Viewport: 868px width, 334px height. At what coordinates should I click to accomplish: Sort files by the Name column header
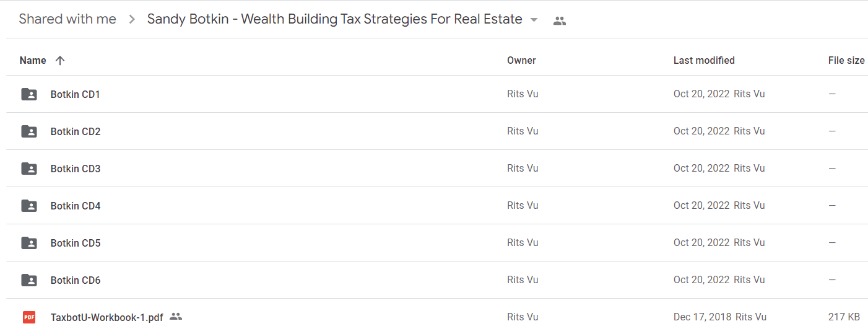click(33, 61)
